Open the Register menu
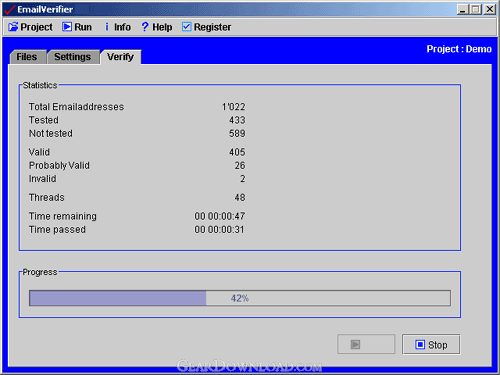 click(x=207, y=27)
